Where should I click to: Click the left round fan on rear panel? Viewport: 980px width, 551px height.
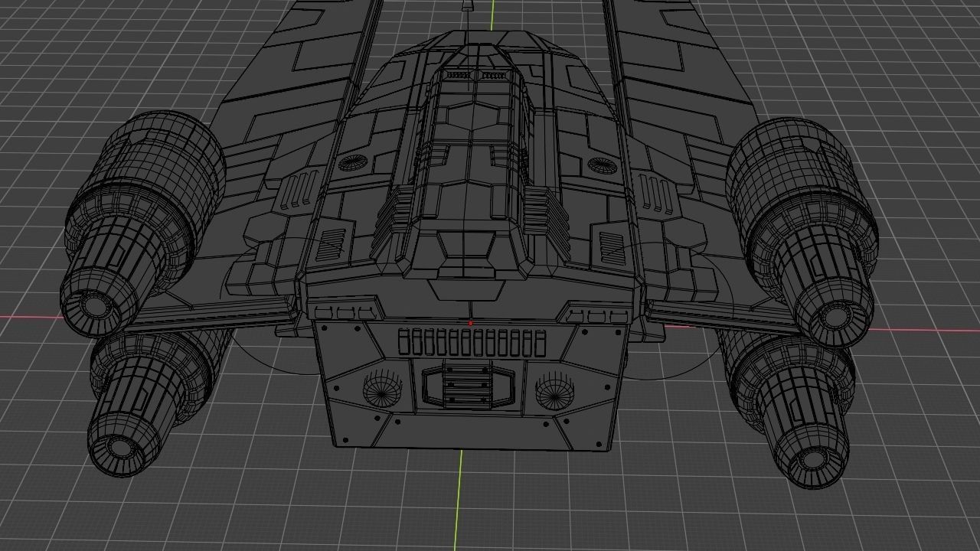coord(382,389)
